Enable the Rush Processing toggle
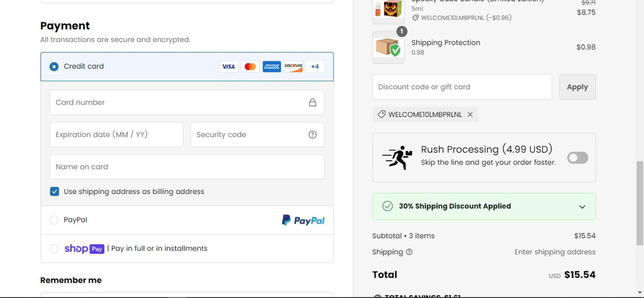 [577, 158]
